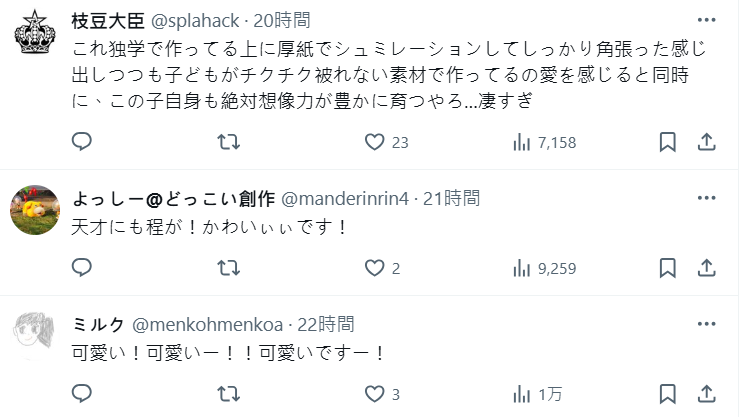Reply to よっしー@どっこい創作's tweet
740x417 pixels.
82,267
